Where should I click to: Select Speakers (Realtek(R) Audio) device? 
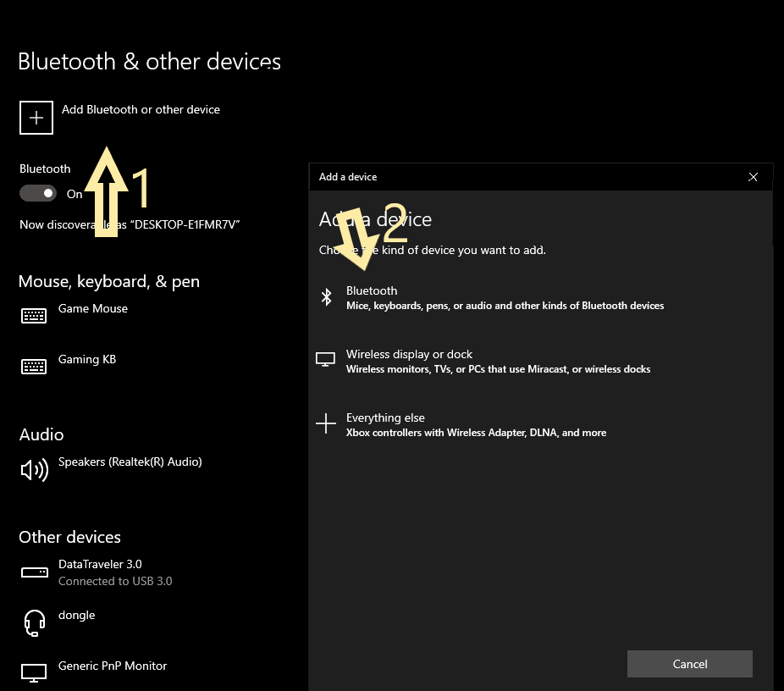coord(130,462)
